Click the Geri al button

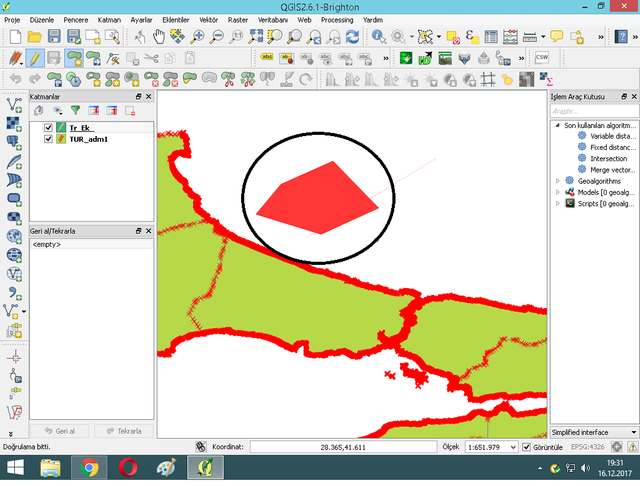pos(60,431)
